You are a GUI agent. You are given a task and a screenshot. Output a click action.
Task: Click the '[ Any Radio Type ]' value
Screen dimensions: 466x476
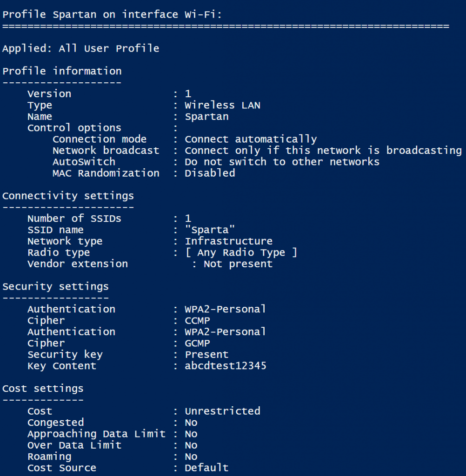tap(241, 252)
